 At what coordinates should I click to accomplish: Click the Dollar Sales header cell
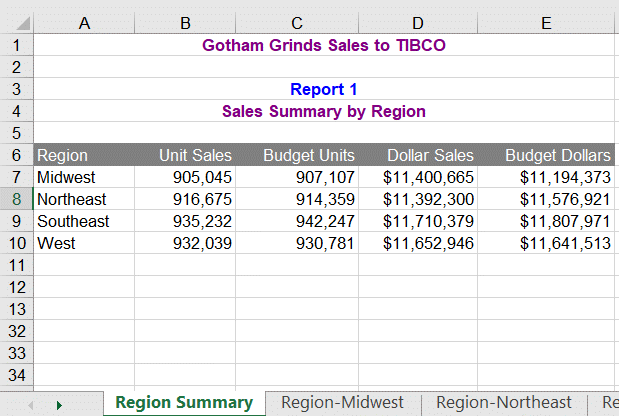(430, 155)
